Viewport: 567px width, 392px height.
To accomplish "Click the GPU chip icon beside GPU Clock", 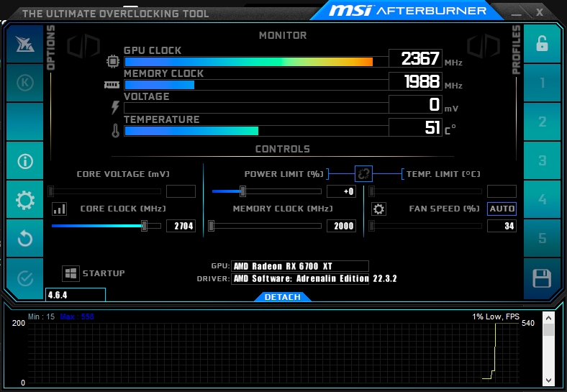I will tap(113, 61).
